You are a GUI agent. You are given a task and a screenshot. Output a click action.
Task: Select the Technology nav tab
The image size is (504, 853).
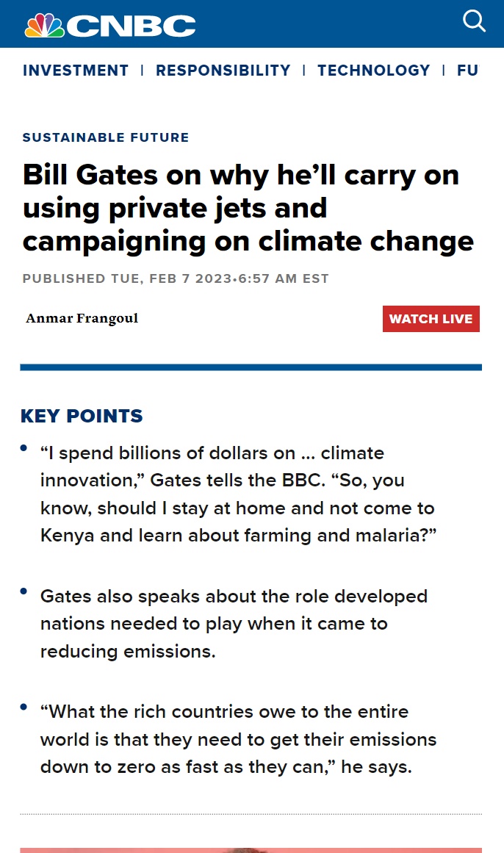pos(374,71)
